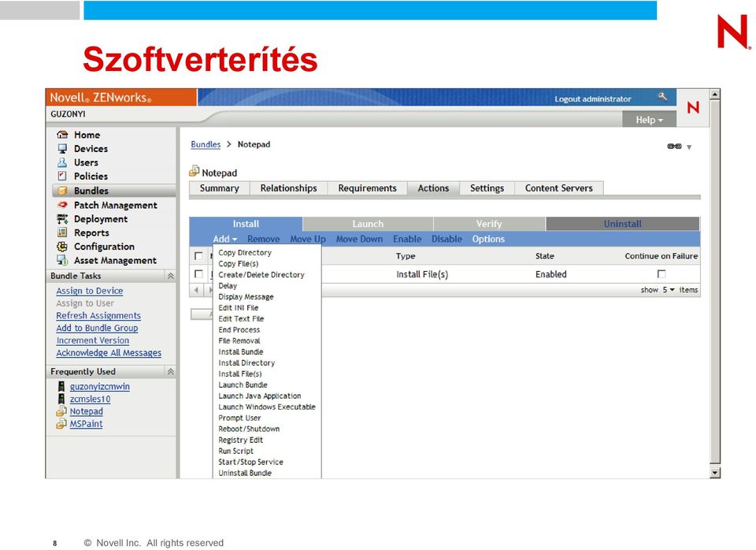Image resolution: width=756 pixels, height=550 pixels.
Task: Select Install Bundle from Add menu
Action: point(241,351)
